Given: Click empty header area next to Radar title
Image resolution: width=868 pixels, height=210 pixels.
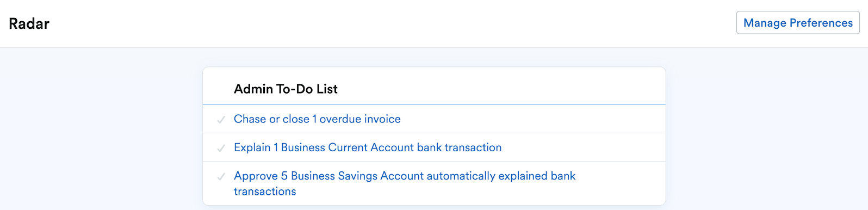Looking at the screenshot, I should point(381,24).
